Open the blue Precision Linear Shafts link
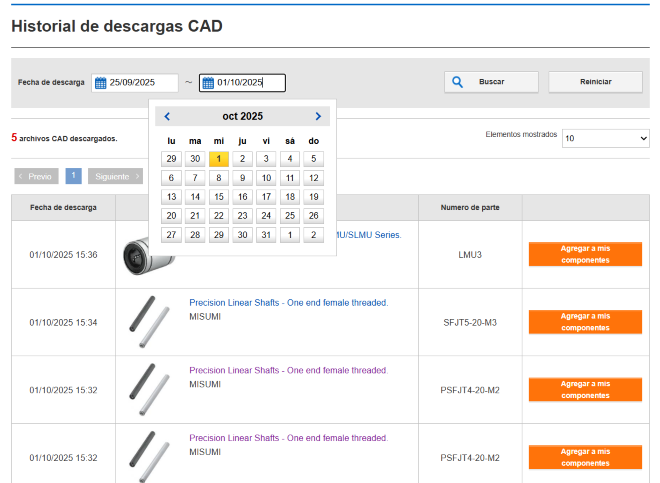The height and width of the screenshot is (483, 660). 288,302
